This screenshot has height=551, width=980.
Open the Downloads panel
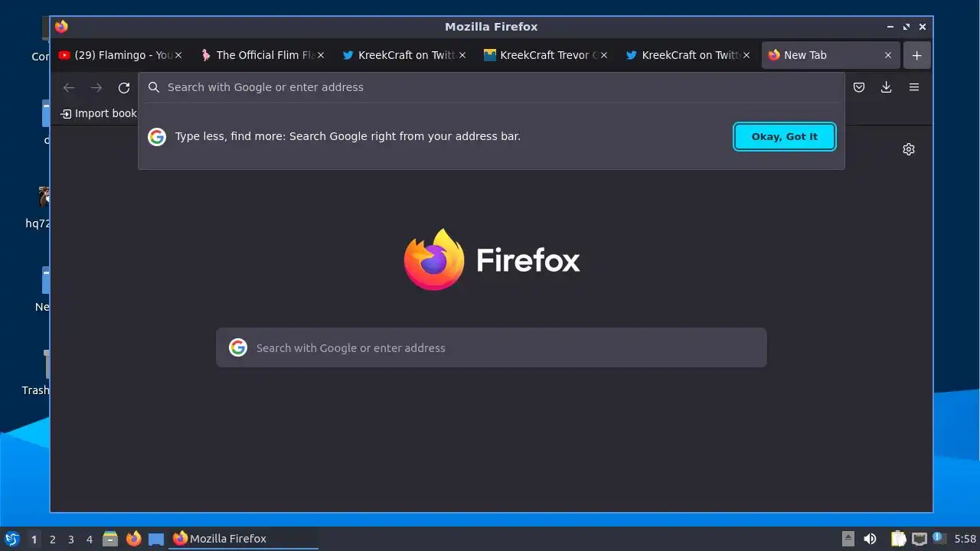[x=886, y=87]
